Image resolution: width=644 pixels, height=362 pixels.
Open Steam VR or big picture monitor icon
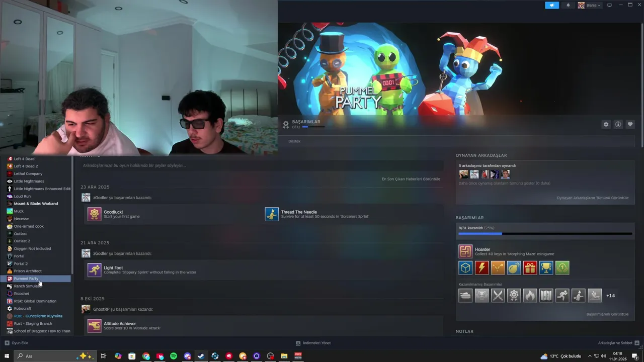[609, 5]
